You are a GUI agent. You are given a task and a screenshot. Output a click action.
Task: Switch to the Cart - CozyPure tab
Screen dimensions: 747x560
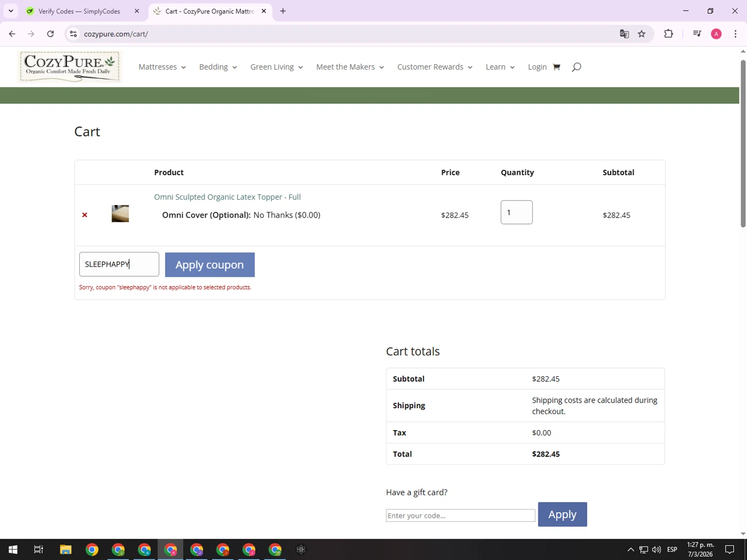tap(210, 11)
